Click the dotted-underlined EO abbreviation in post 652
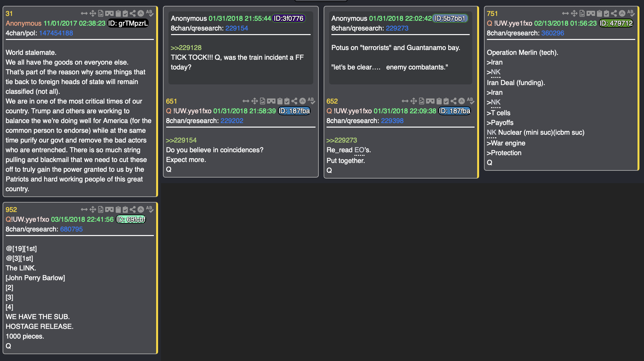The image size is (644, 361). tap(359, 150)
